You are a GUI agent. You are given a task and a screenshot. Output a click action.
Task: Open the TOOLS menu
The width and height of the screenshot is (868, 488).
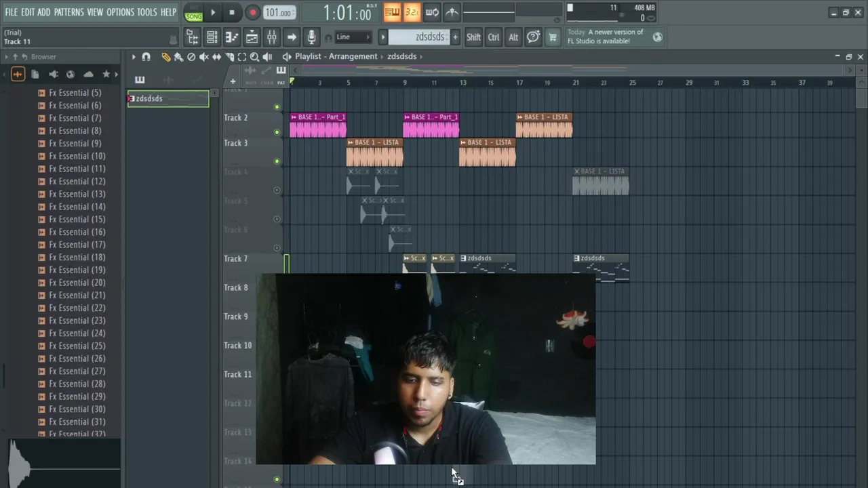[x=147, y=12]
